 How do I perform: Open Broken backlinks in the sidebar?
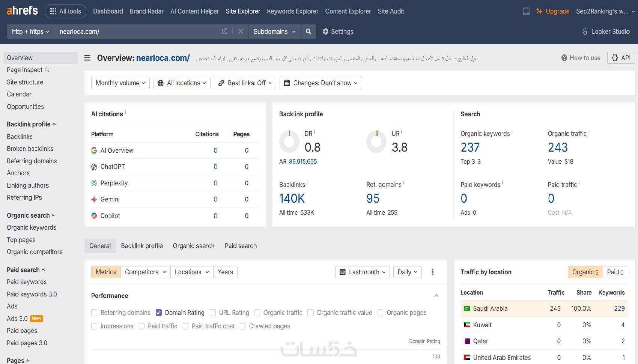pyautogui.click(x=30, y=149)
